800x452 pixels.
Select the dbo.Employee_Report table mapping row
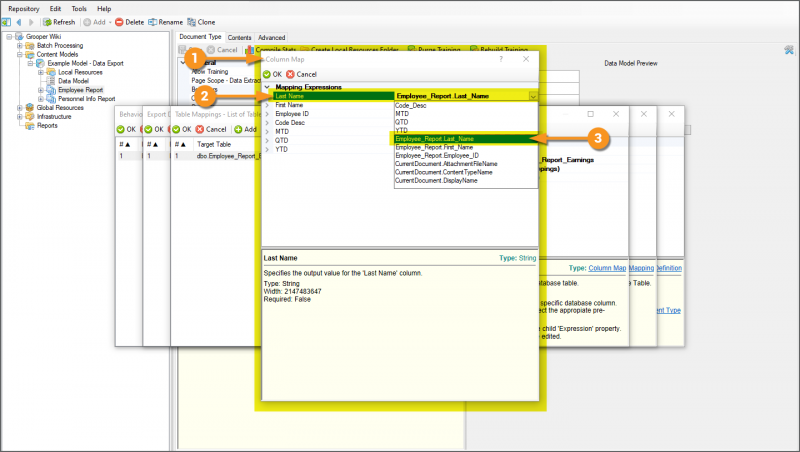[216, 156]
